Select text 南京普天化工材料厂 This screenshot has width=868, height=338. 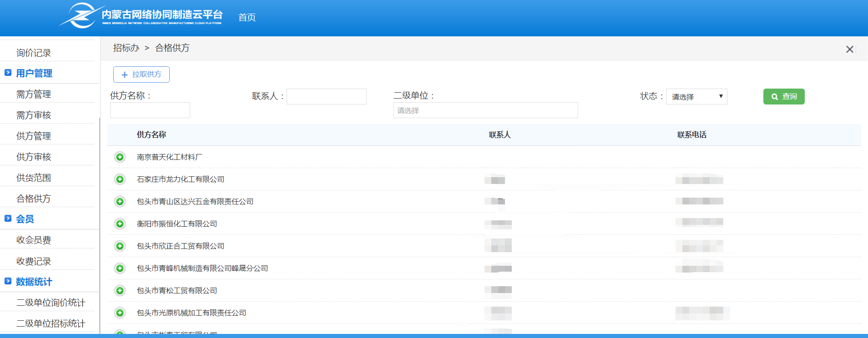(170, 157)
